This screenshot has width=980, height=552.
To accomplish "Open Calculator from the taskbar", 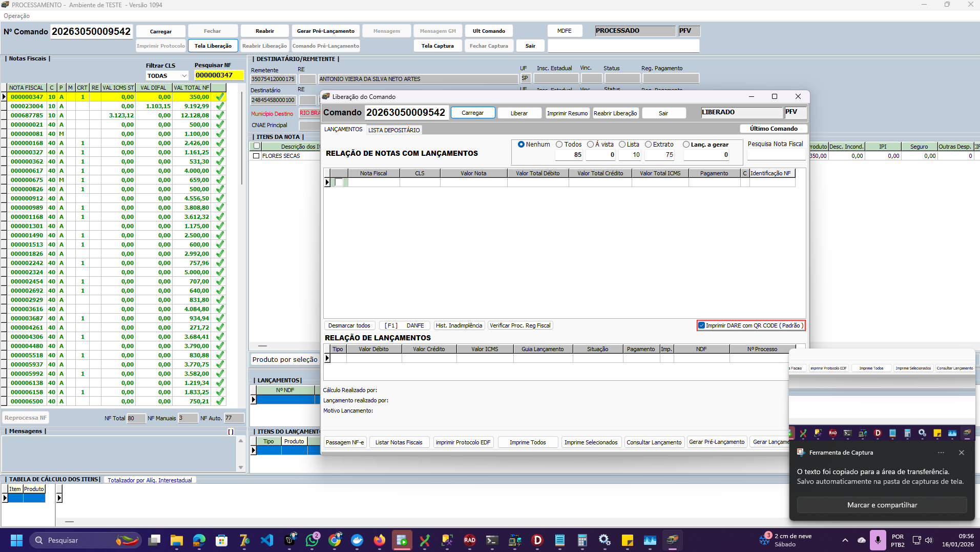I will (582, 540).
